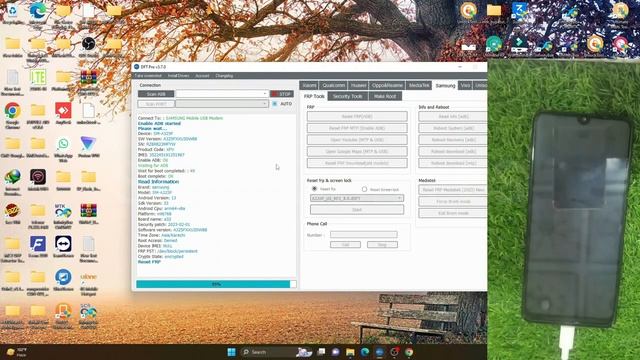Image resolution: width=640 pixels, height=360 pixels.
Task: Select the Samsung tab
Action: click(445, 86)
